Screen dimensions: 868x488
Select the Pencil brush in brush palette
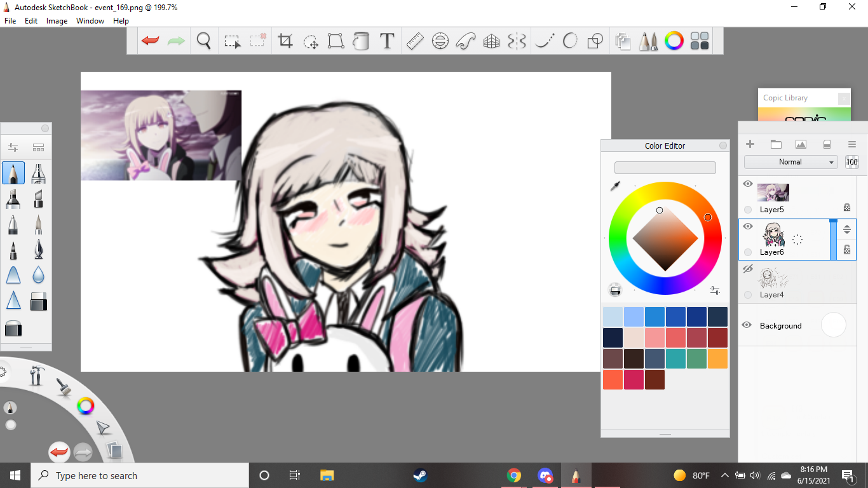[x=13, y=173]
